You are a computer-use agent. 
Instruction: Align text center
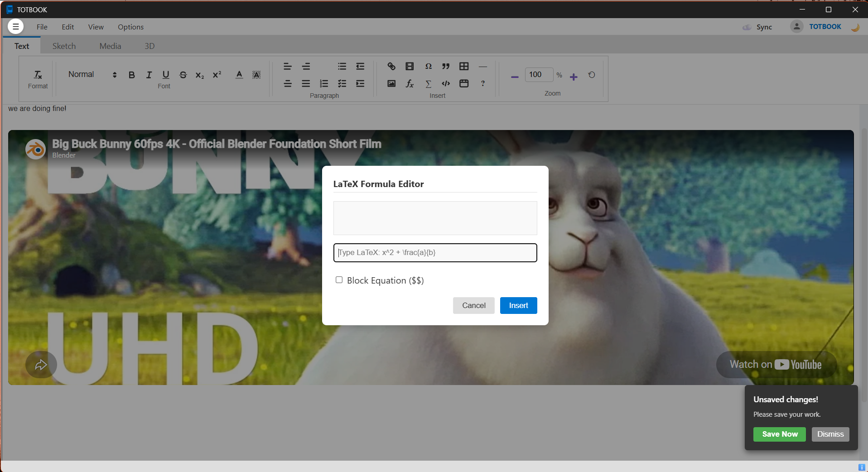tap(288, 84)
